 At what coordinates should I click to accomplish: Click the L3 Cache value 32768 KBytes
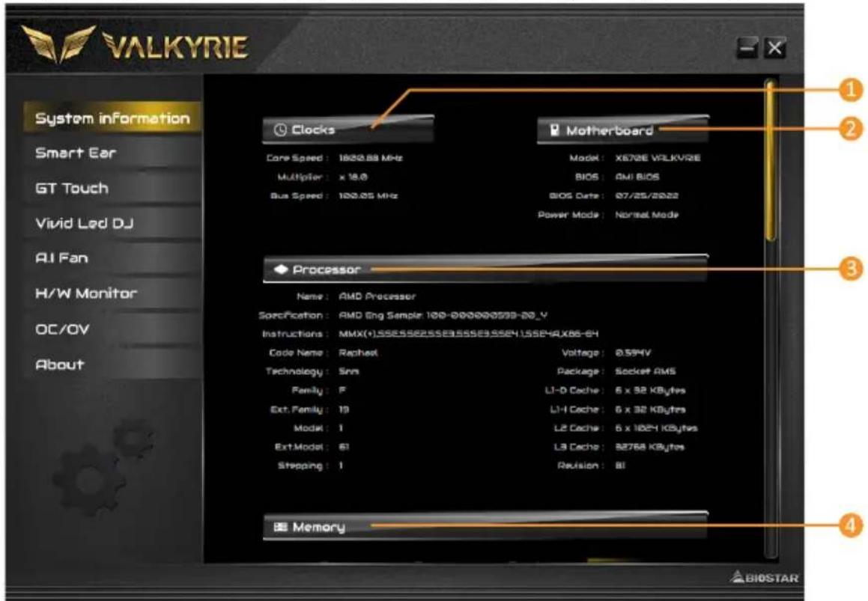(x=650, y=447)
